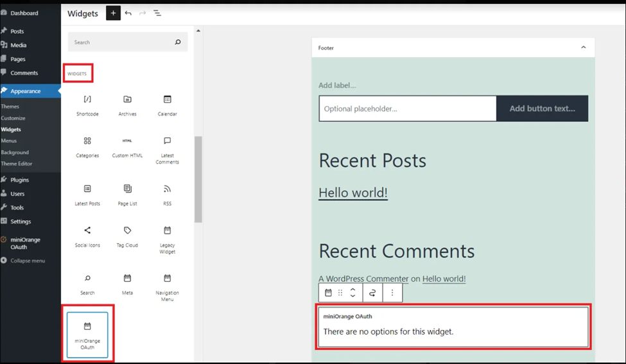This screenshot has height=364, width=626.
Task: Insert the Social Icons block
Action: 87,237
